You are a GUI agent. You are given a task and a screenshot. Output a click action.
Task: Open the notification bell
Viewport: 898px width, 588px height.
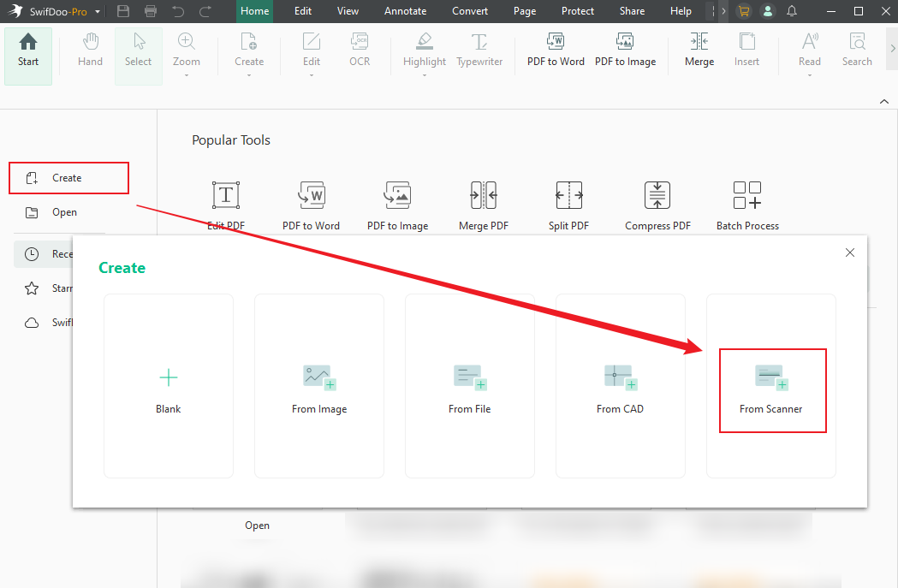tap(790, 11)
